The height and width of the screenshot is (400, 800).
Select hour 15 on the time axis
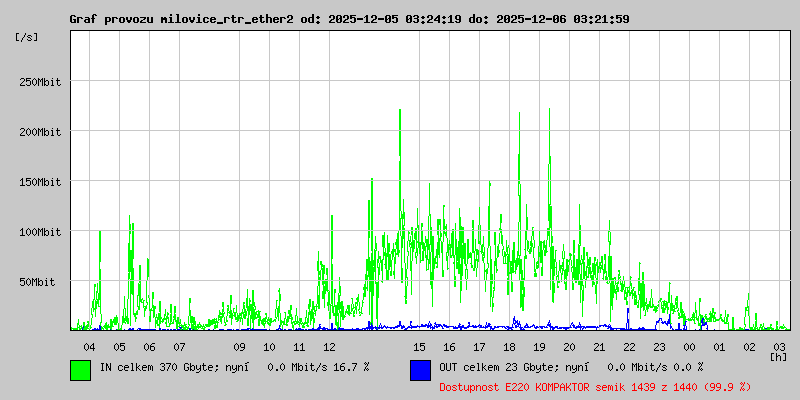coord(419,346)
